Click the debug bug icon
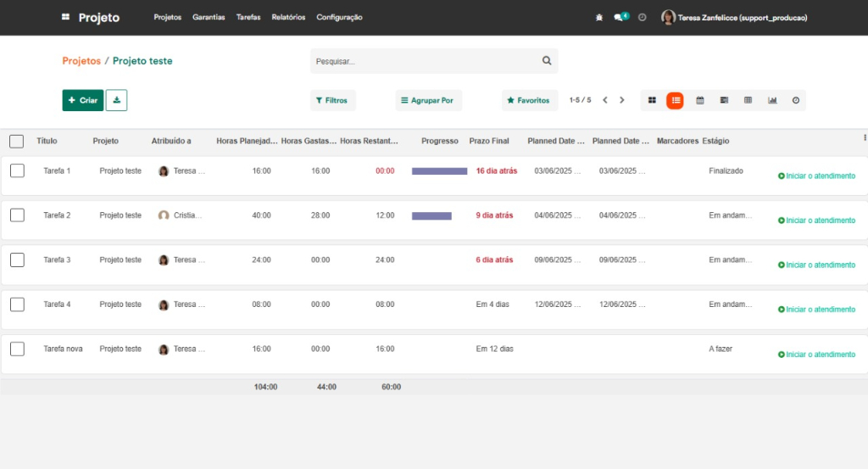Image resolution: width=868 pixels, height=469 pixels. point(600,17)
